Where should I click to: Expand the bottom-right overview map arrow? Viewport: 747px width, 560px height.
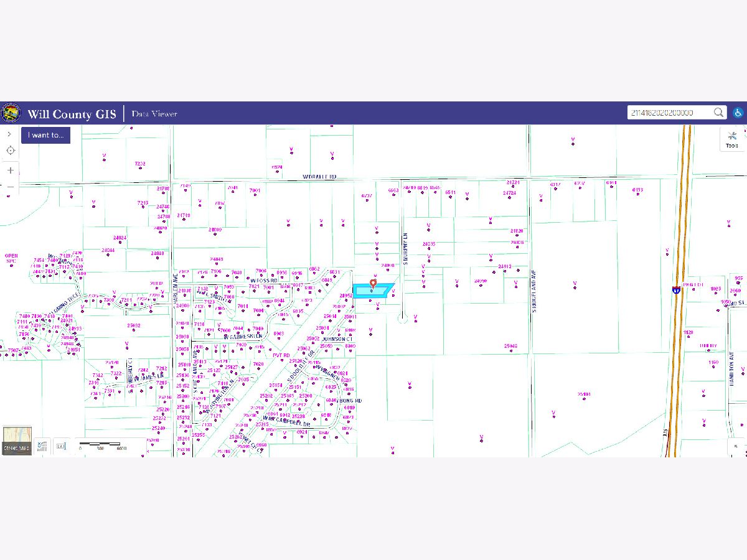736,446
